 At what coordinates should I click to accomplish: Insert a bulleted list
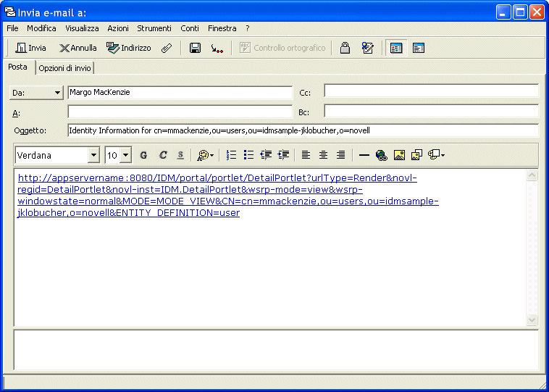248,155
